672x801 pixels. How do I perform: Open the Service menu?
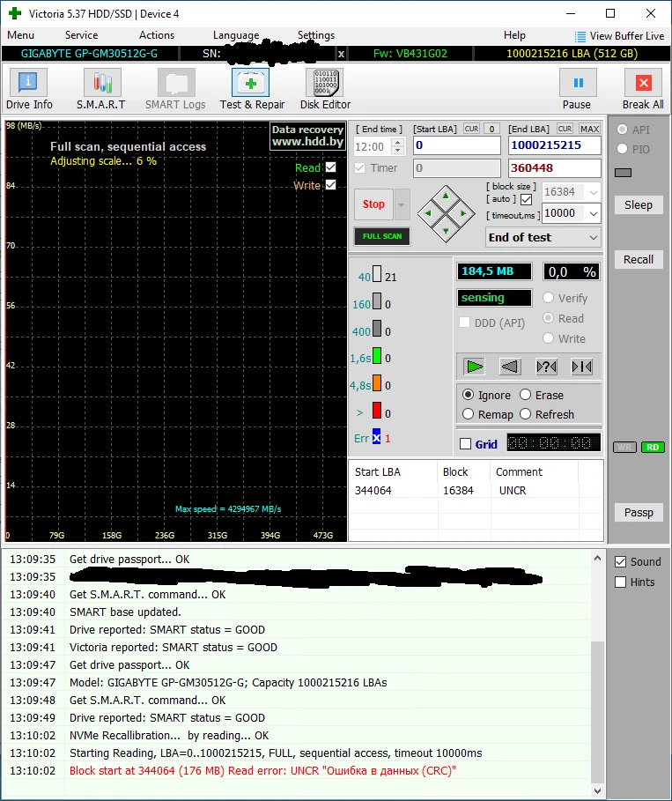(81, 35)
